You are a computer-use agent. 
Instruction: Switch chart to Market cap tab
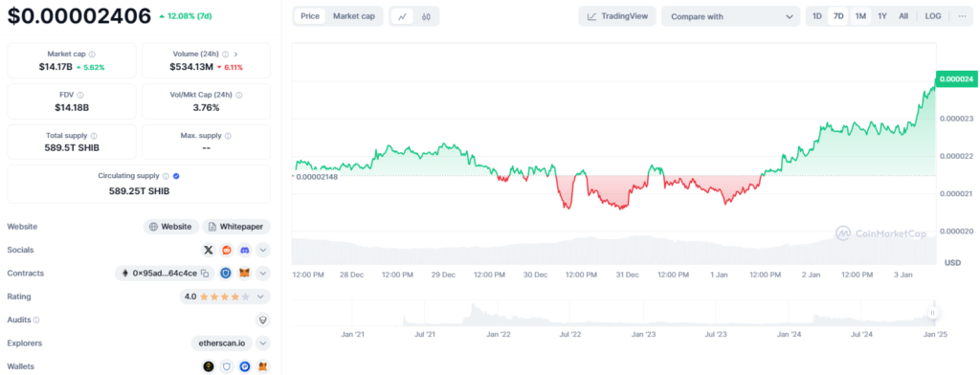(x=354, y=16)
